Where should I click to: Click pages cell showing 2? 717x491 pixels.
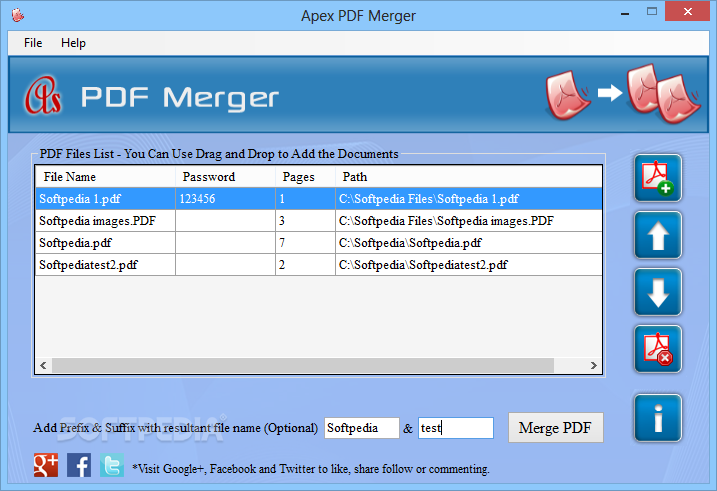pos(305,265)
